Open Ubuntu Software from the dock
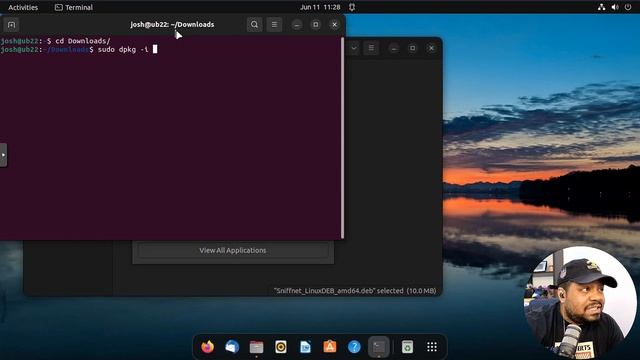640x360 pixels. 330,347
